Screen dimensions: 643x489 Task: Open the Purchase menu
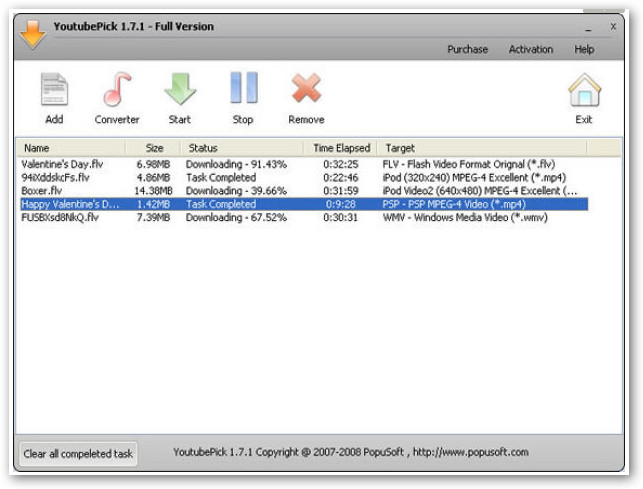(467, 49)
